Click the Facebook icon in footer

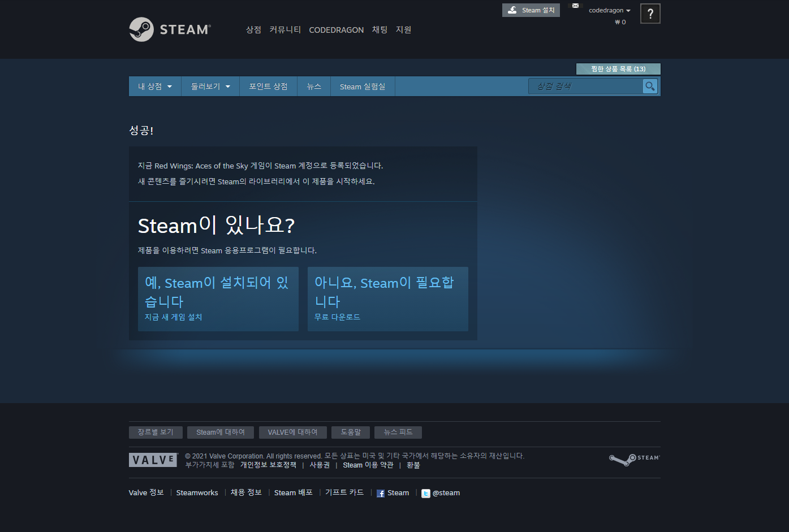(381, 494)
